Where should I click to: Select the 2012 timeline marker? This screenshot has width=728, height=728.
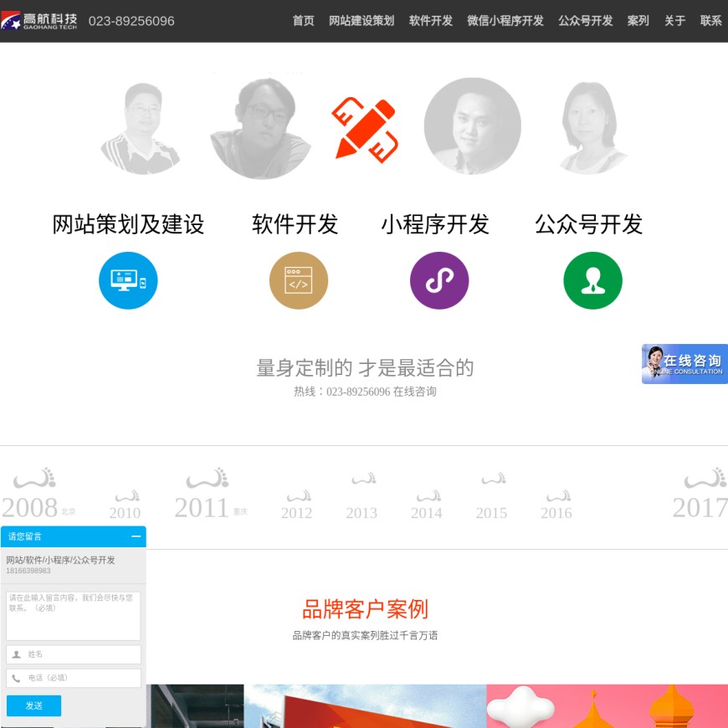297,505
